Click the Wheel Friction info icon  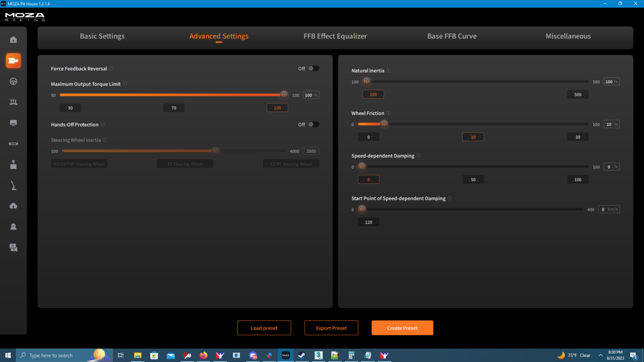tap(389, 113)
